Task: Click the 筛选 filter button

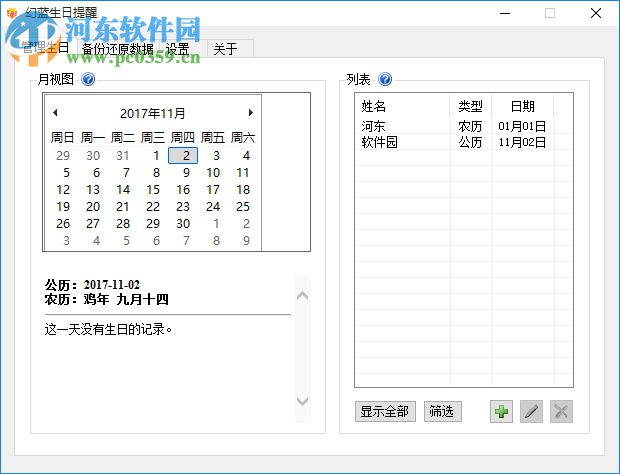Action: coord(442,412)
